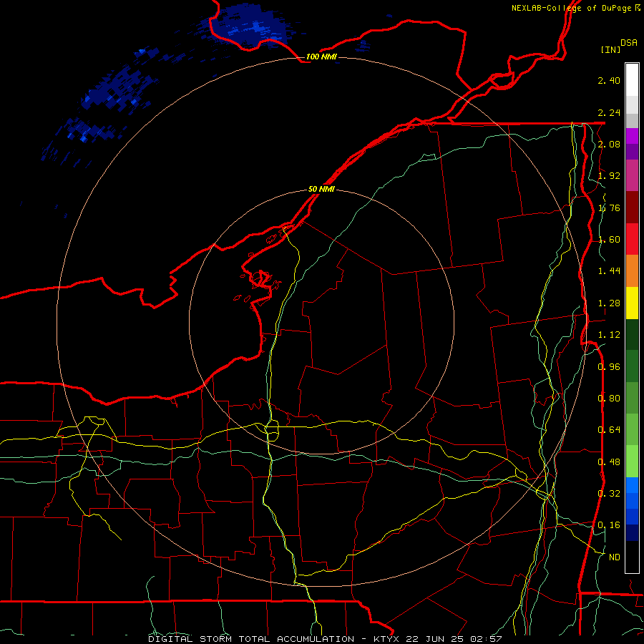644x644 pixels.
Task: Select the "DSA" product label
Action: point(629,42)
